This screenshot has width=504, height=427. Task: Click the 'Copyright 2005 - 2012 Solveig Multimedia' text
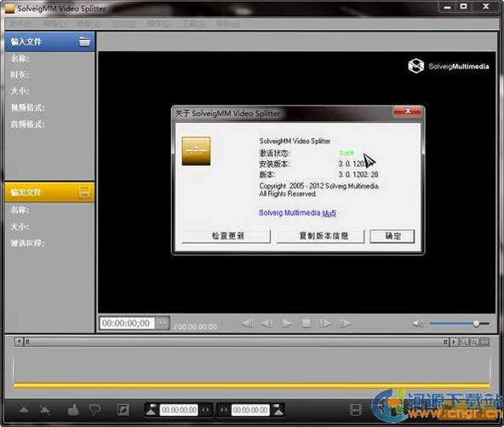(x=319, y=186)
